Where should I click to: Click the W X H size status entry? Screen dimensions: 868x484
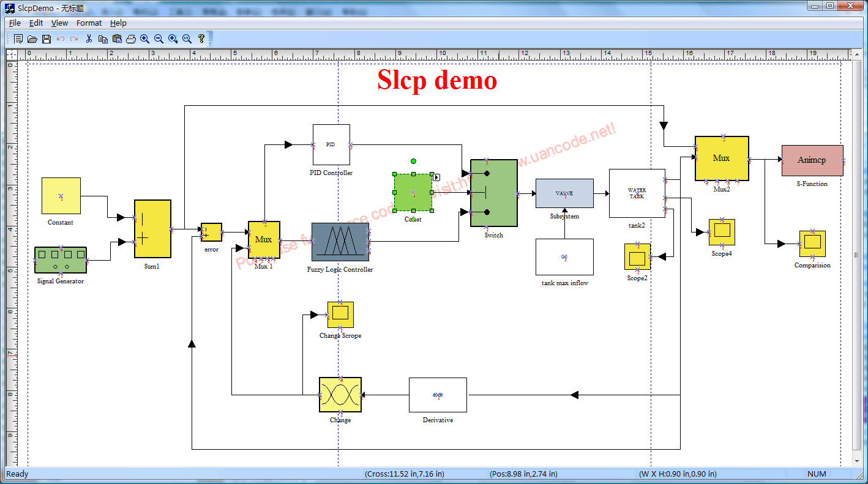(678, 474)
